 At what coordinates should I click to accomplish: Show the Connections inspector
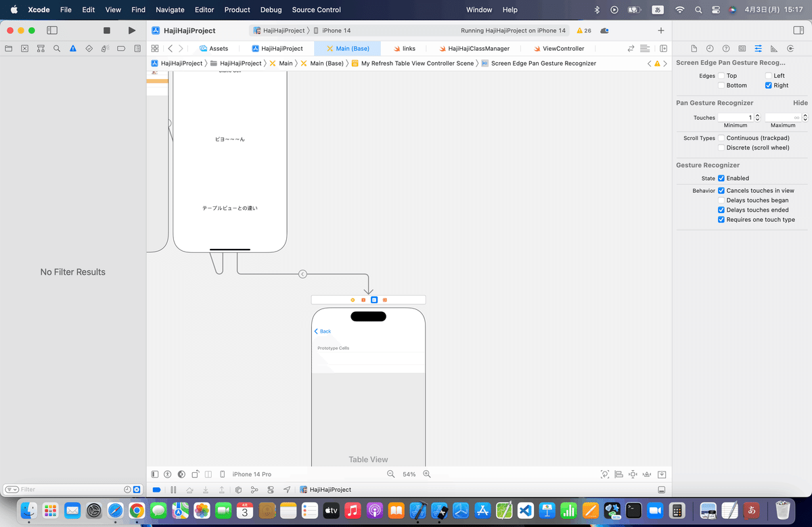pyautogui.click(x=790, y=49)
